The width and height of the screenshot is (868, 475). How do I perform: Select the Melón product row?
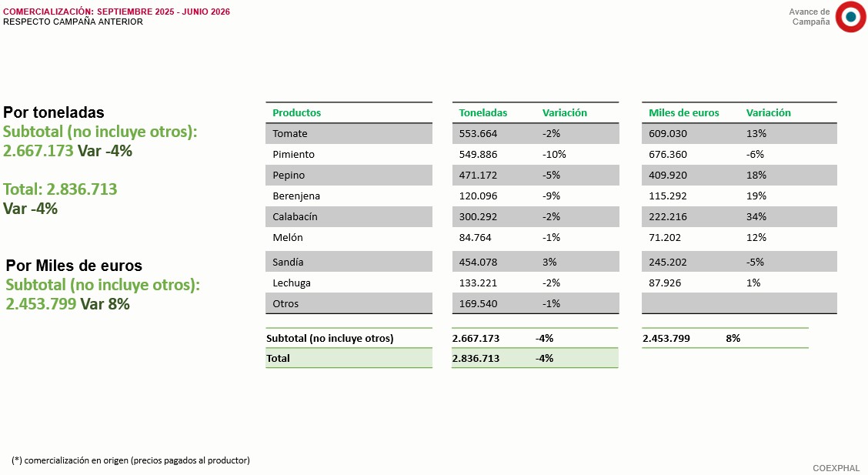pos(349,237)
